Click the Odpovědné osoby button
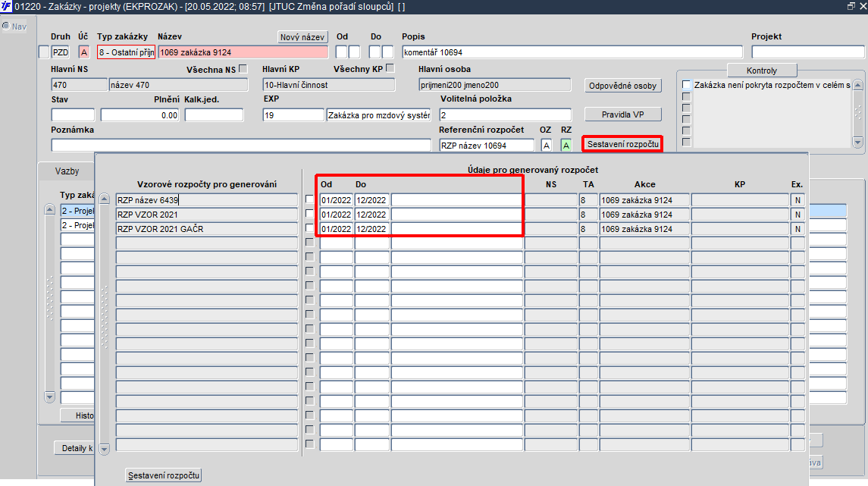 point(623,86)
